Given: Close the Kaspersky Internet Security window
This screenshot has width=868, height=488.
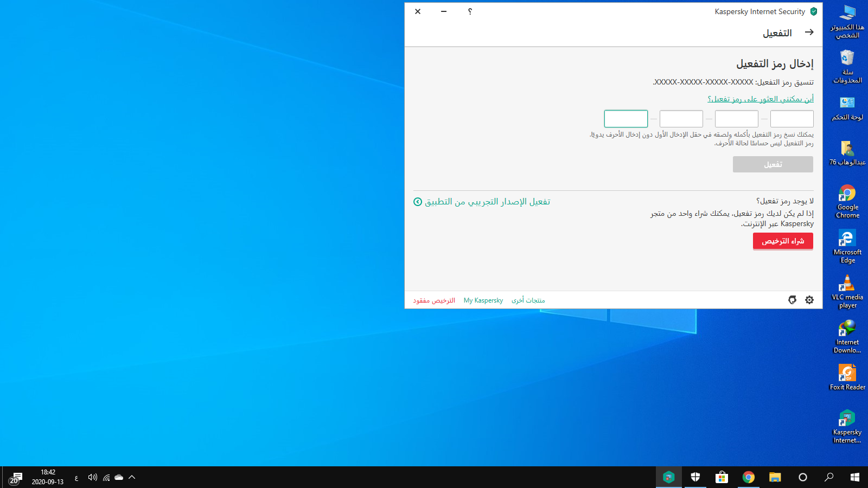Looking at the screenshot, I should pyautogui.click(x=418, y=11).
